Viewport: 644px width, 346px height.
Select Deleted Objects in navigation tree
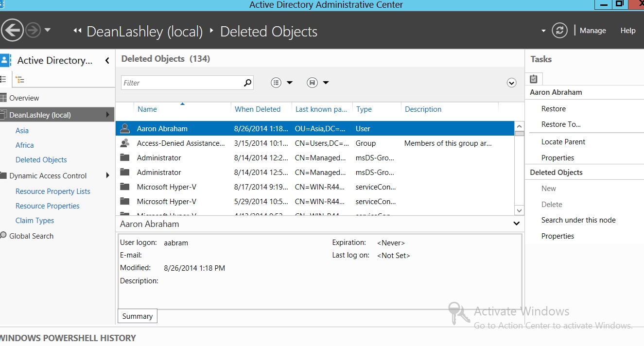(x=41, y=160)
